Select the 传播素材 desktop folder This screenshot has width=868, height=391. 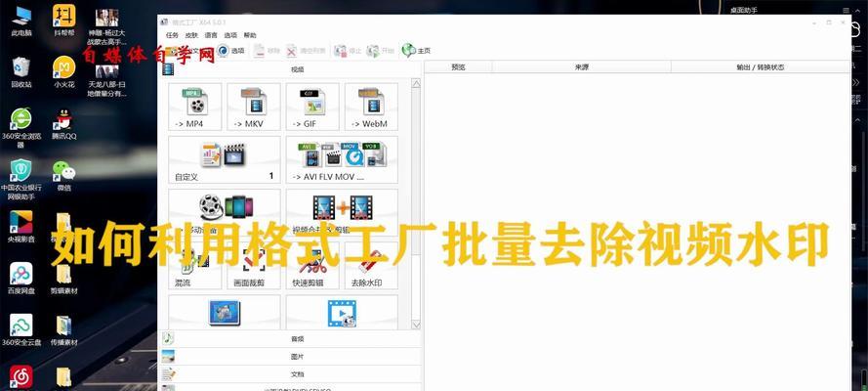point(64,330)
